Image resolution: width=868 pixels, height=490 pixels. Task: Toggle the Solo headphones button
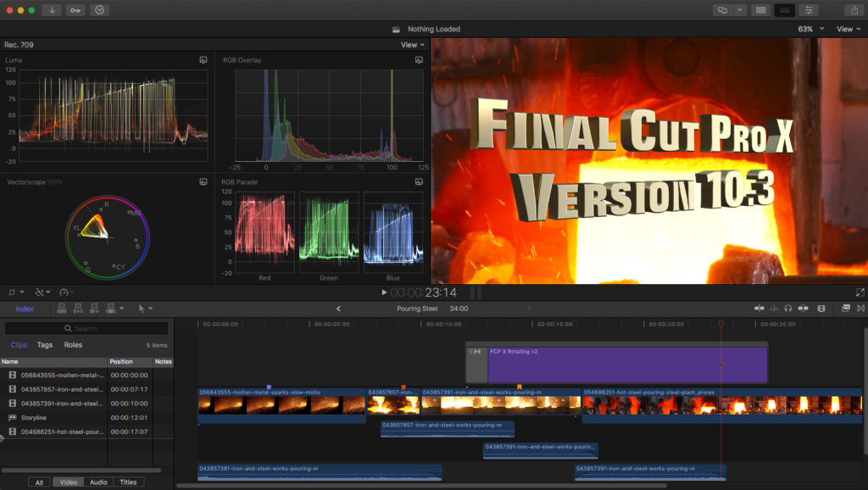click(x=788, y=309)
